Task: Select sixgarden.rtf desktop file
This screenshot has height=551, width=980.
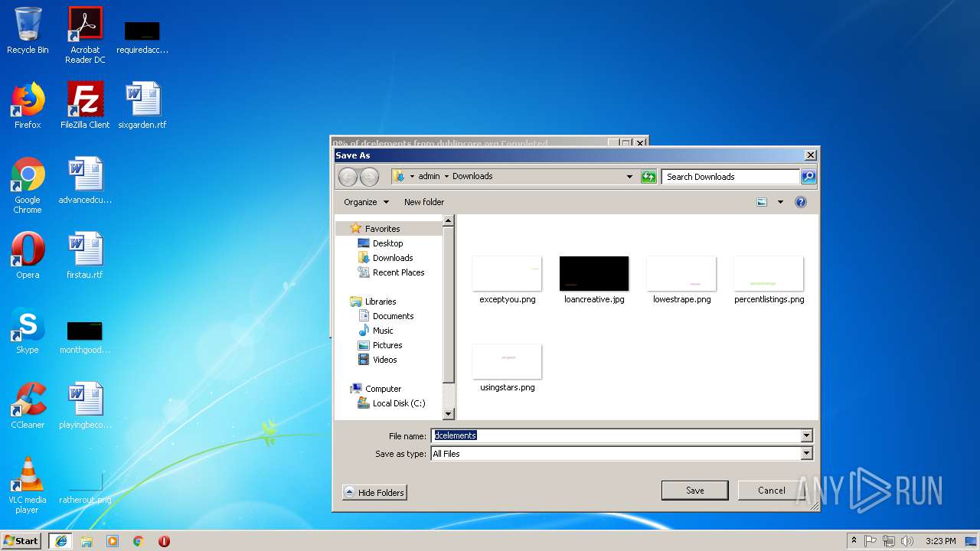Action: click(x=142, y=106)
